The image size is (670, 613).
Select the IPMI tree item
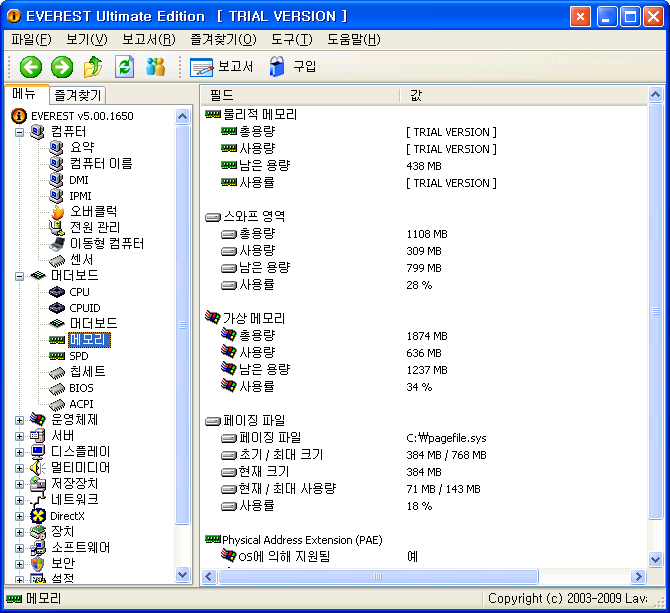[x=80, y=196]
